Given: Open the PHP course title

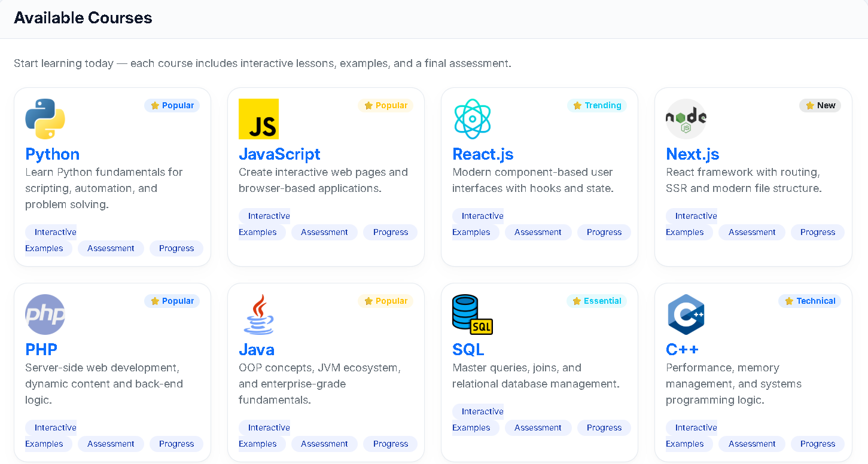Looking at the screenshot, I should point(41,350).
